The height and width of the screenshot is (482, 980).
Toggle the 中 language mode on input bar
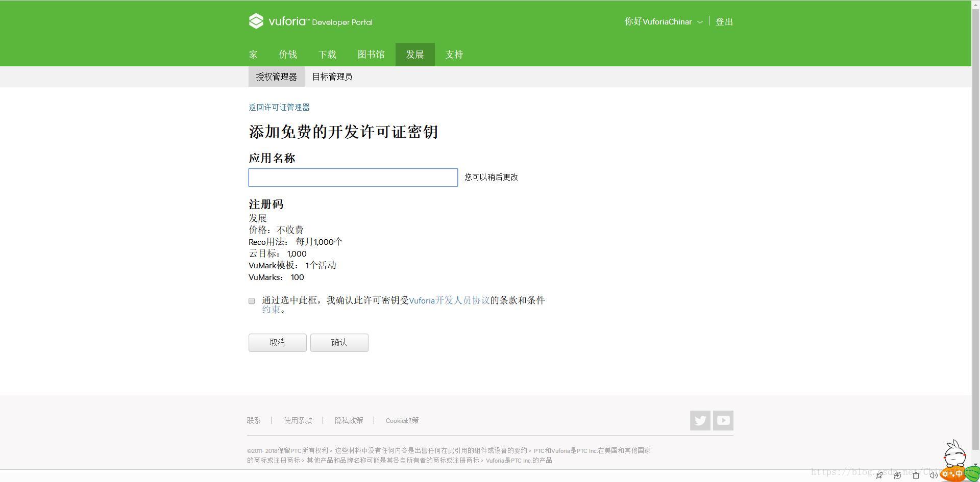[x=959, y=474]
